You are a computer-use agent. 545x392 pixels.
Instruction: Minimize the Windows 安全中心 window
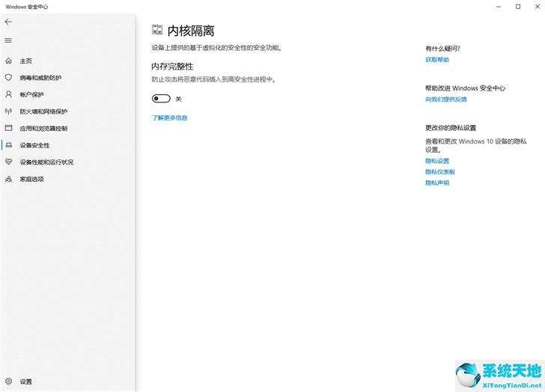tap(499, 7)
